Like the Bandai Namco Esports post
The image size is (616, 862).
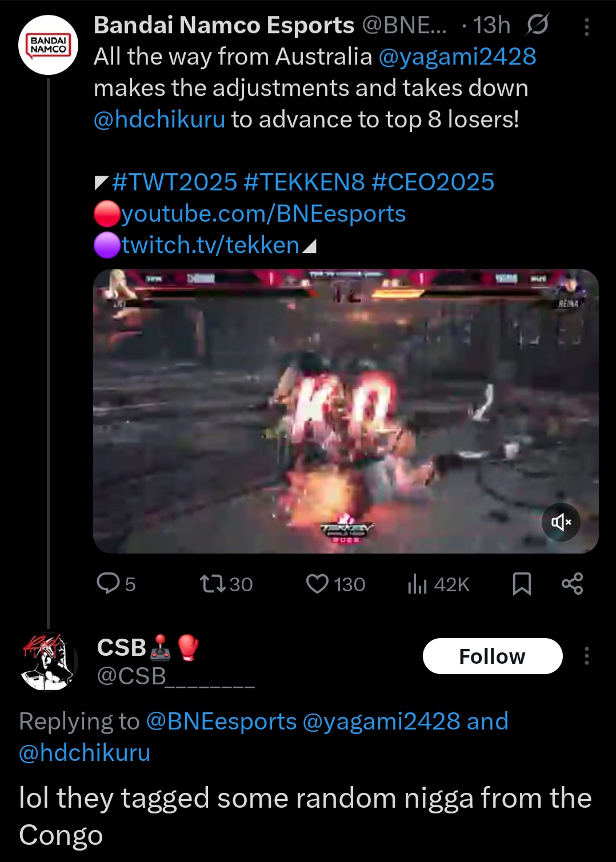[317, 584]
